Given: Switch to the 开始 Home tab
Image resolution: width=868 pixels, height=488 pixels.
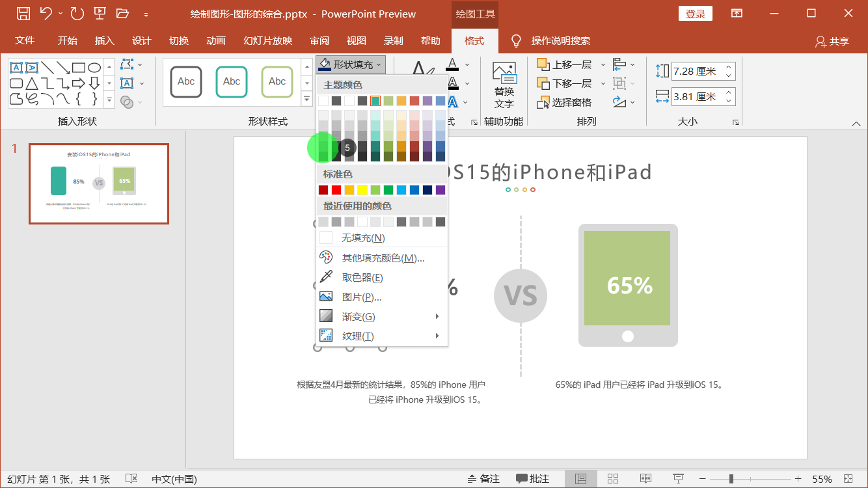Looking at the screenshot, I should (67, 40).
